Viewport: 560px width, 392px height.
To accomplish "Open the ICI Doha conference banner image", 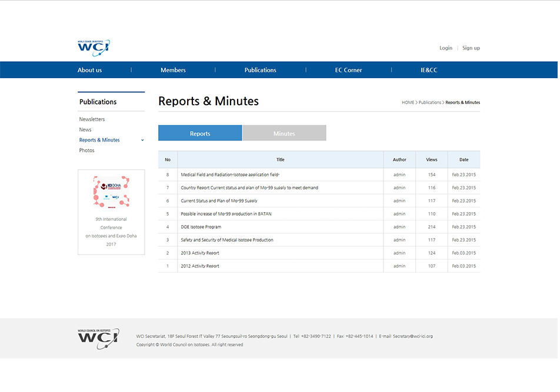I will pos(111,192).
